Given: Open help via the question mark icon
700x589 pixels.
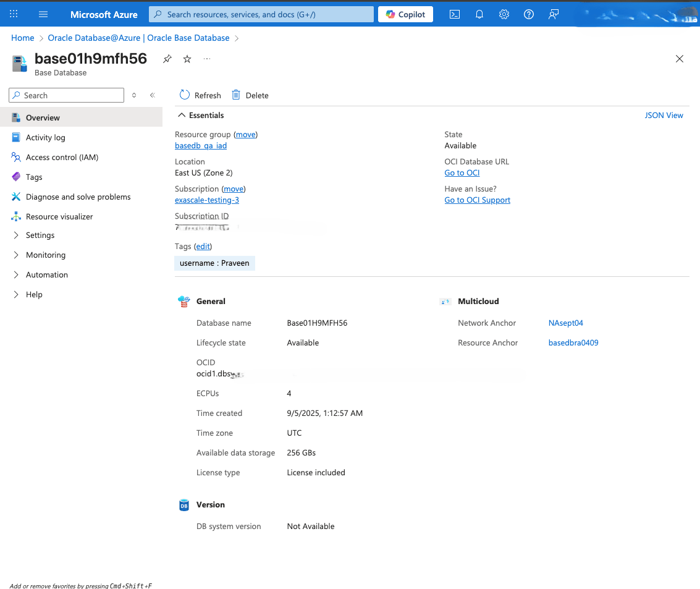Looking at the screenshot, I should [528, 14].
